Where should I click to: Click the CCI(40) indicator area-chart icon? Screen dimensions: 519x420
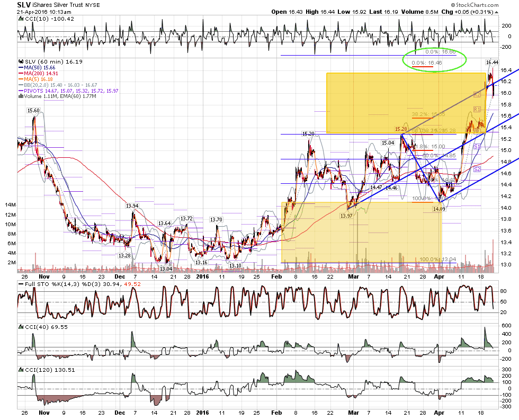[20, 327]
